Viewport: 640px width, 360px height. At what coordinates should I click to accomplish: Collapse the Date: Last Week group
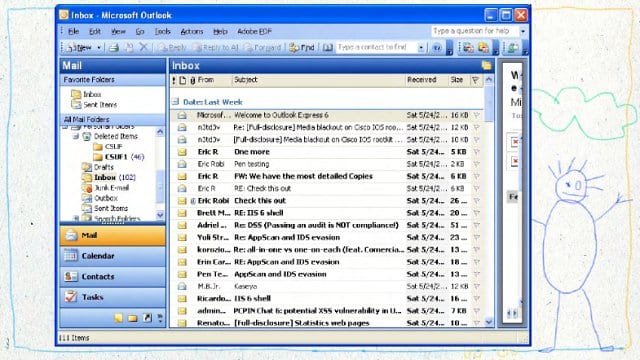(175, 101)
